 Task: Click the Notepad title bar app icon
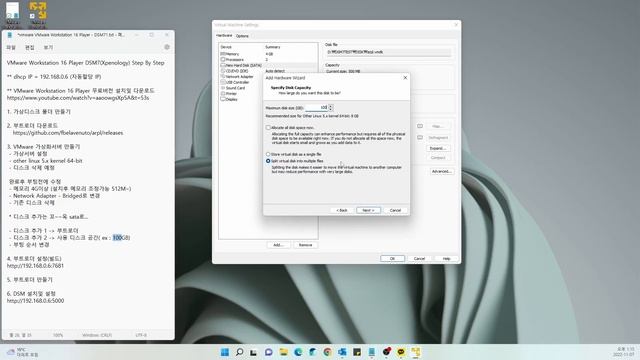point(10,35)
